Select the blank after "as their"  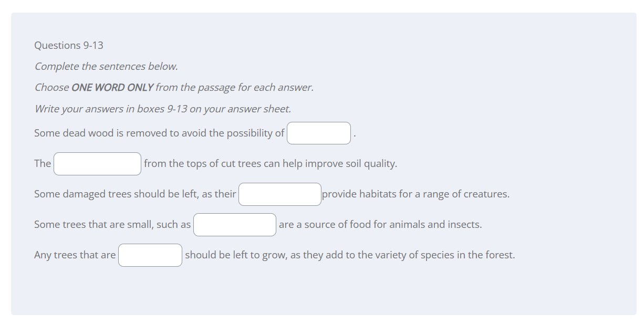280,194
